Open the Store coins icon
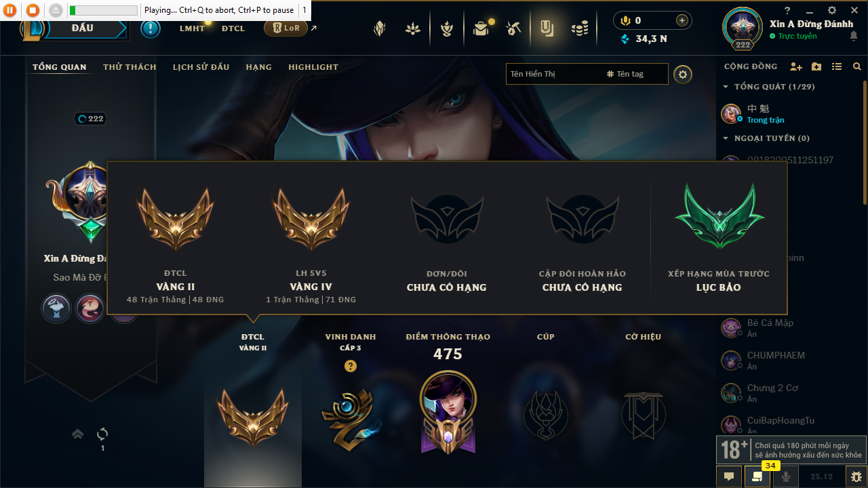 click(x=579, y=28)
